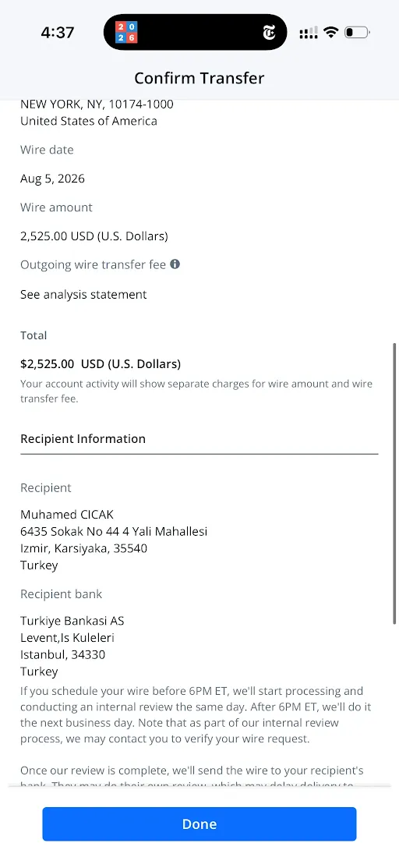Tap the 2026 app icon in Dynamic Island
The image size is (399, 868).
[126, 33]
